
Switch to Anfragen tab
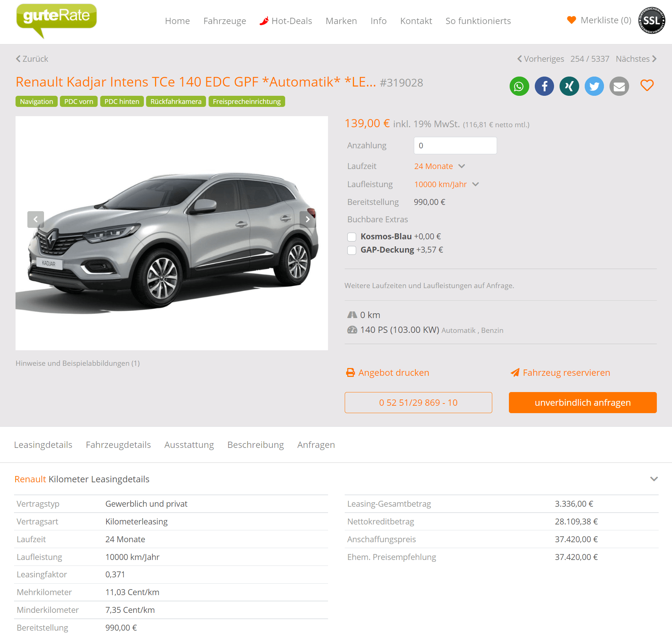click(316, 445)
